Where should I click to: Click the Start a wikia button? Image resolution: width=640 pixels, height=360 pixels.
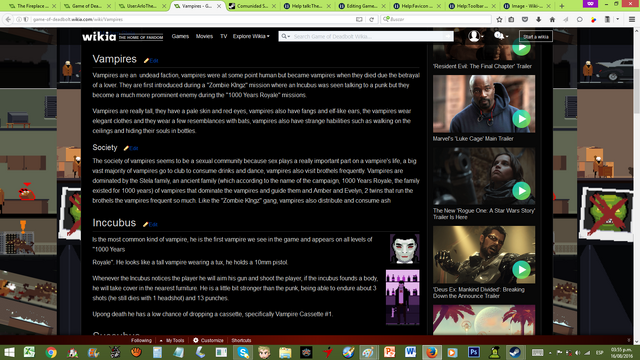[536, 36]
